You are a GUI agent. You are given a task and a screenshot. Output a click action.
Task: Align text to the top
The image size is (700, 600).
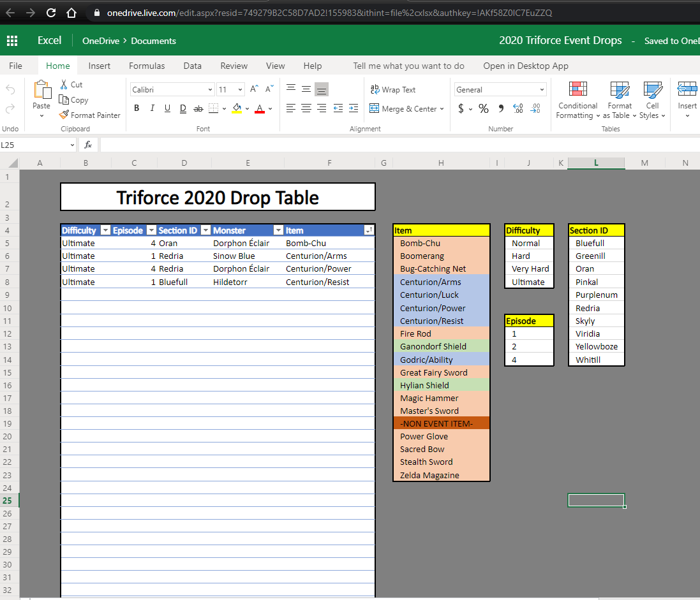[x=291, y=89]
